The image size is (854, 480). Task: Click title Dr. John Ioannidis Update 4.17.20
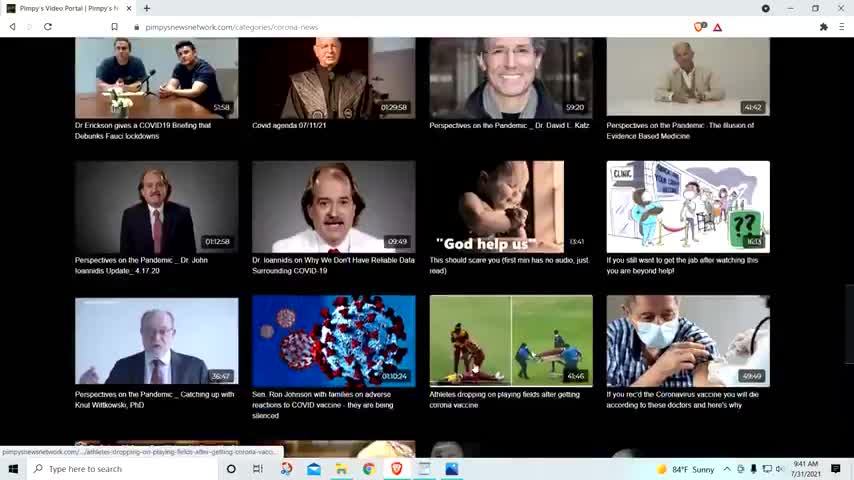141,265
